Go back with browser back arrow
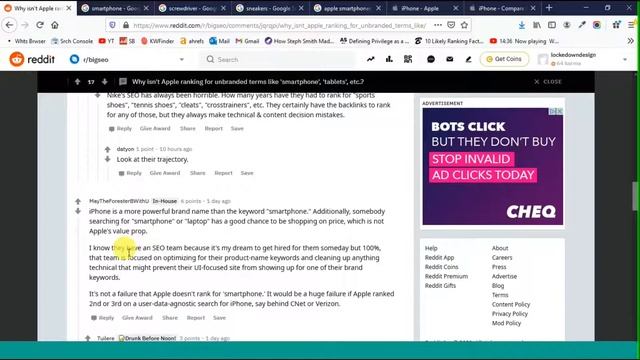This screenshot has height=360, width=640. tap(9, 25)
